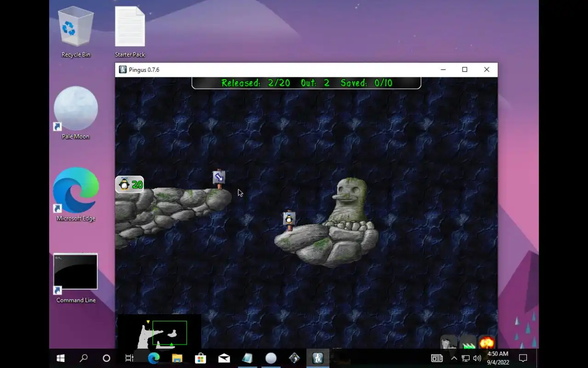Open Edge from the taskbar
The image size is (588, 368).
pos(154,358)
